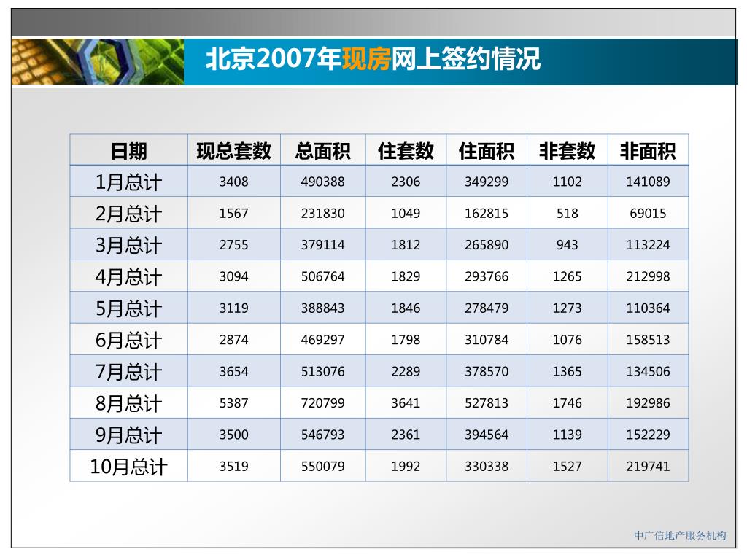Select cell 513076 in the July row

(x=323, y=371)
